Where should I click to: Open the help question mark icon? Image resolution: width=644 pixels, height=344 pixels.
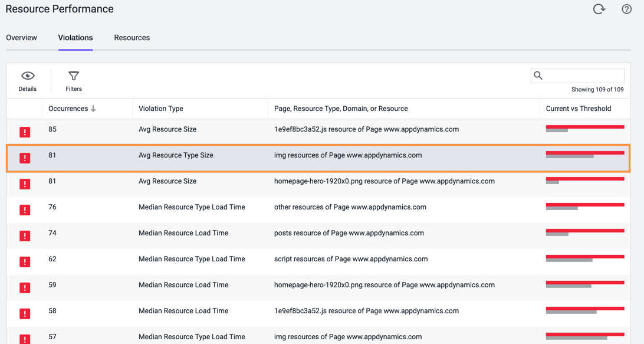(626, 9)
